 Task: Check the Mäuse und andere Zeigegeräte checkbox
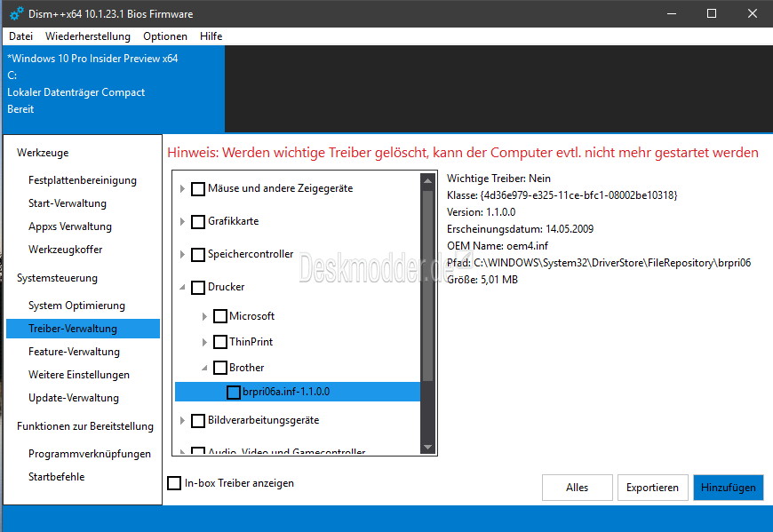198,188
